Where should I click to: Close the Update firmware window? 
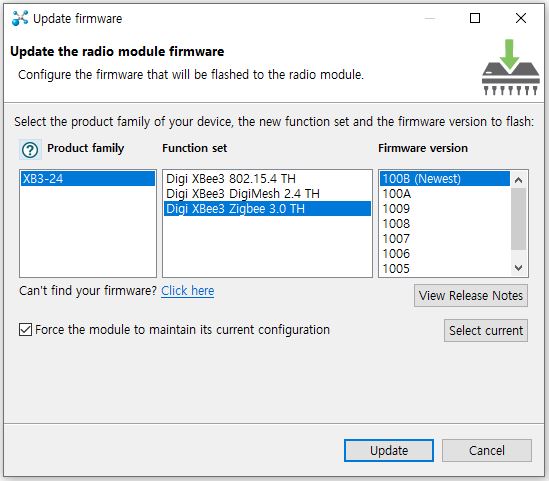(521, 18)
